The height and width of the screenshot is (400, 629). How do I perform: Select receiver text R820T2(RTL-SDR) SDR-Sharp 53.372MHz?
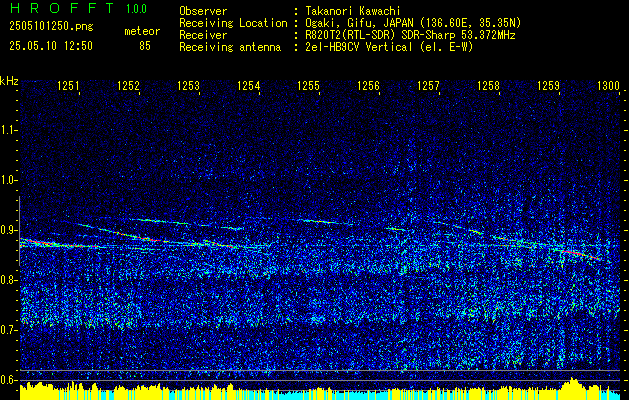[x=410, y=35]
